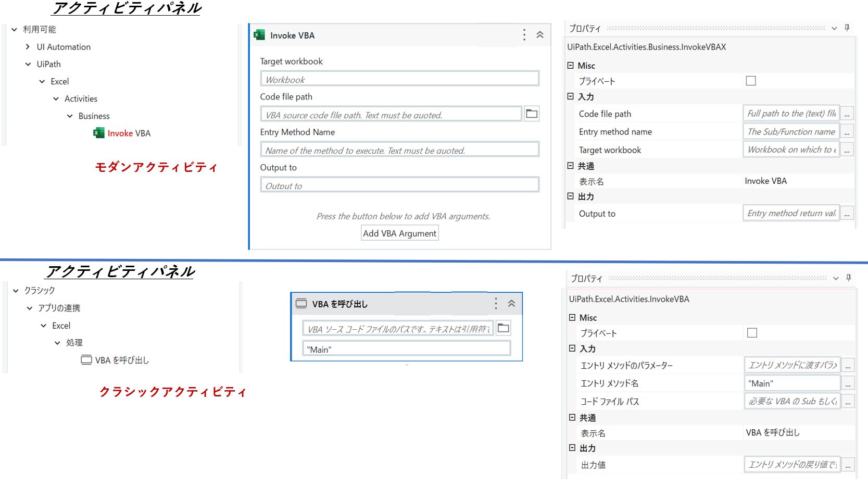Collapse the アプリの連携 tree node
Screen dimensions: 868x485
[30, 308]
